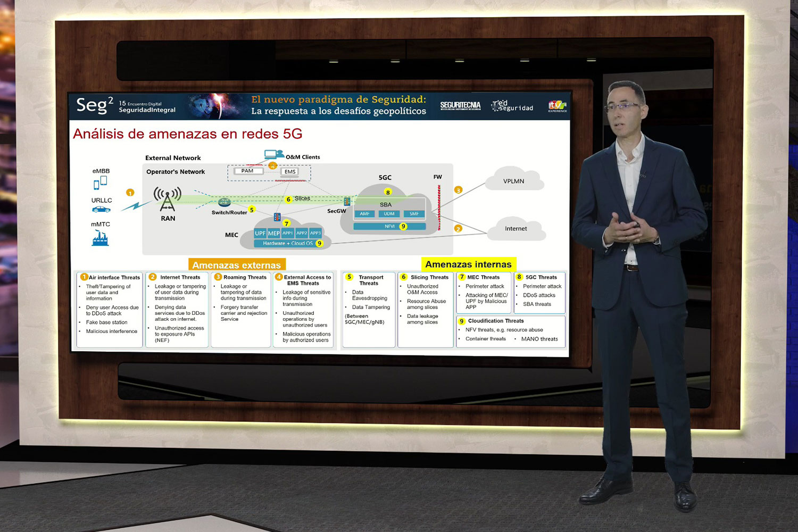Click the APP1 block

[288, 233]
